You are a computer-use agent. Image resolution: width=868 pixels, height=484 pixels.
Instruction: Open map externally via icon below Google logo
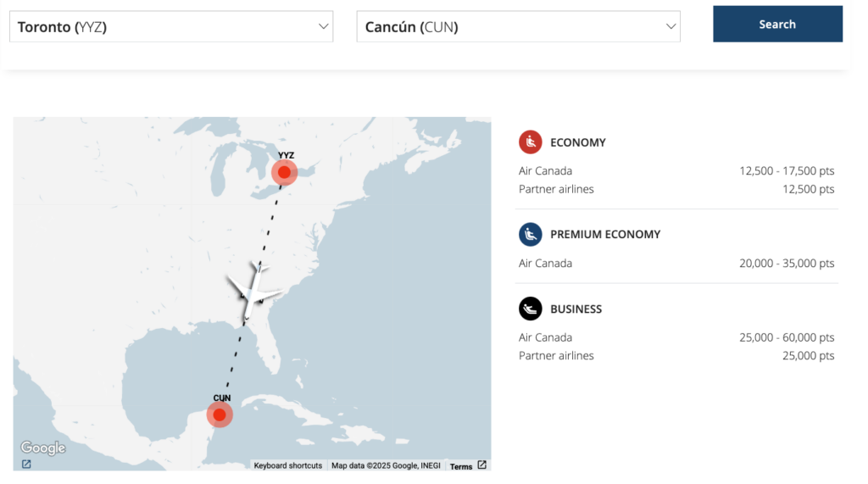[x=26, y=464]
